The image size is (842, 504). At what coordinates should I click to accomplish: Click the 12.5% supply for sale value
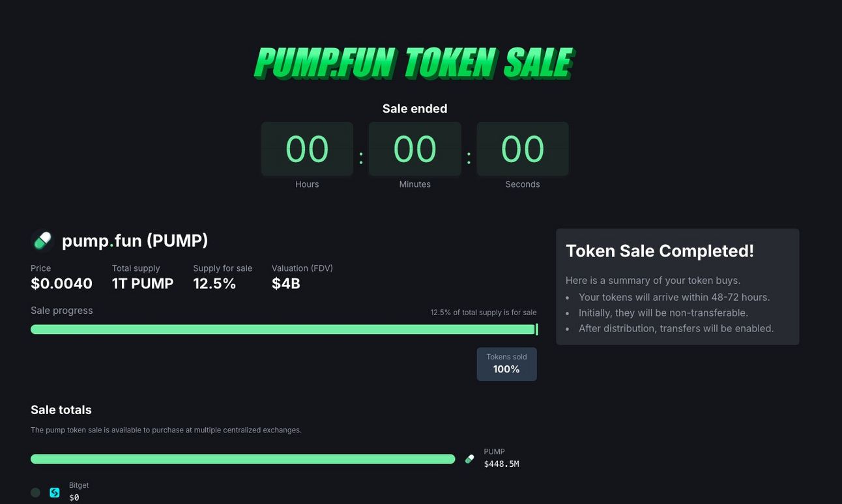(x=214, y=284)
